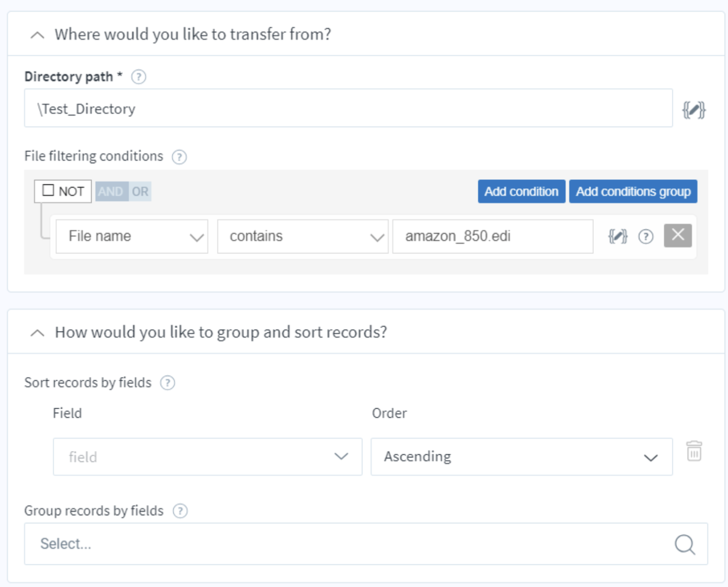Enable the NOT checkbox
Image resolution: width=728 pixels, height=587 pixels.
(48, 190)
